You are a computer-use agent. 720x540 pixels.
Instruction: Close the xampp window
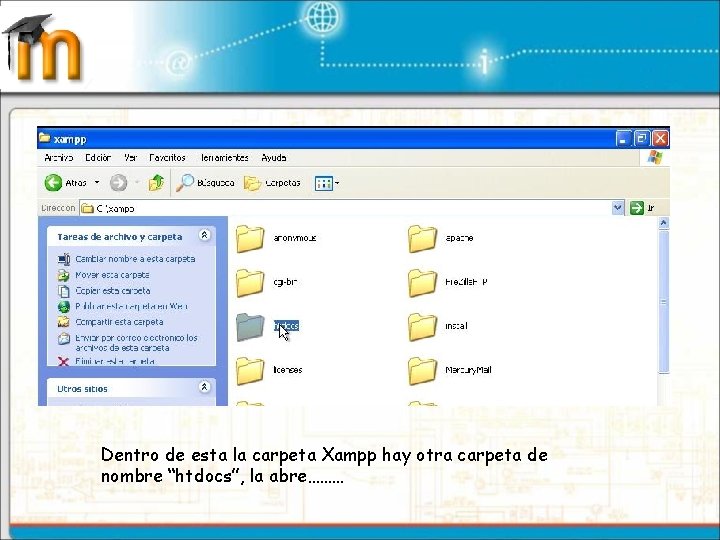click(660, 139)
